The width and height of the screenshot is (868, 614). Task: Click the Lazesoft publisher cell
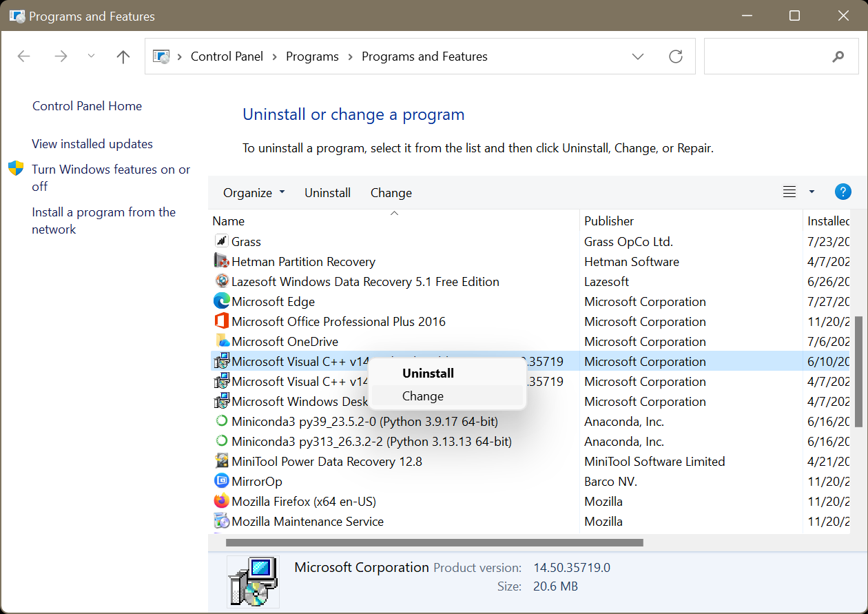607,282
